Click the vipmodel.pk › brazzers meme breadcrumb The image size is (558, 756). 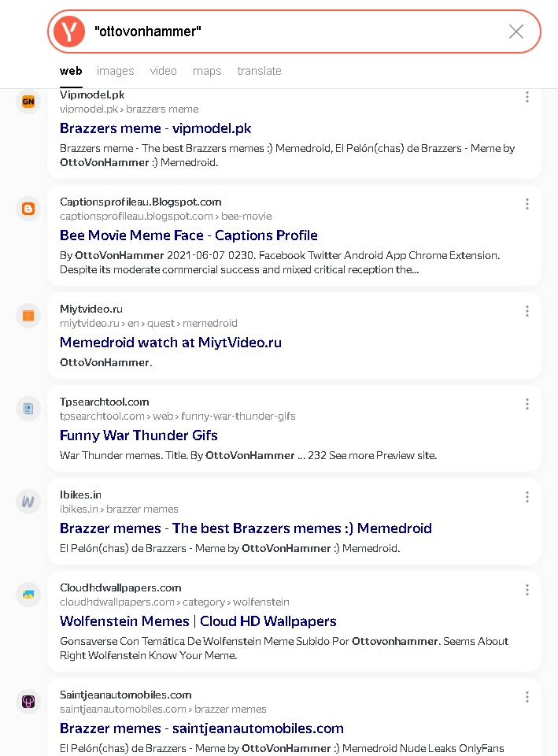129,109
